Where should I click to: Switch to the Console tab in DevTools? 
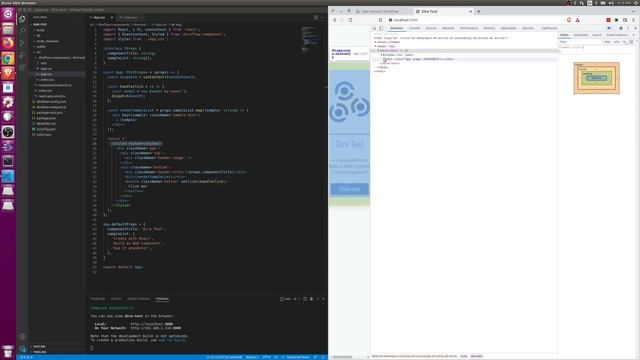click(414, 28)
